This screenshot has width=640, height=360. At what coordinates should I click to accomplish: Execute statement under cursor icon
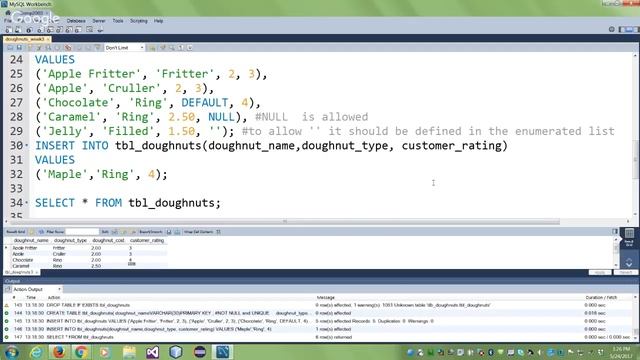39,48
